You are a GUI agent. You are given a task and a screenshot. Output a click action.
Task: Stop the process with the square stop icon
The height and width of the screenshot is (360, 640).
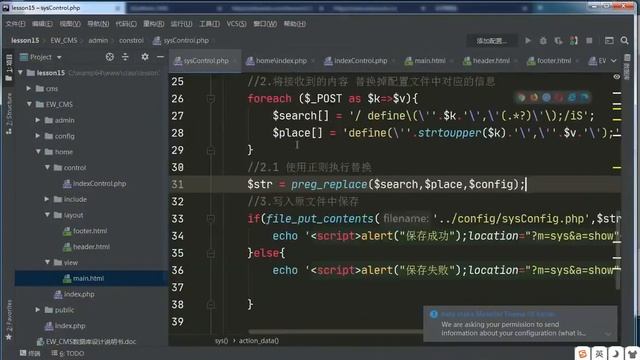(x=589, y=40)
